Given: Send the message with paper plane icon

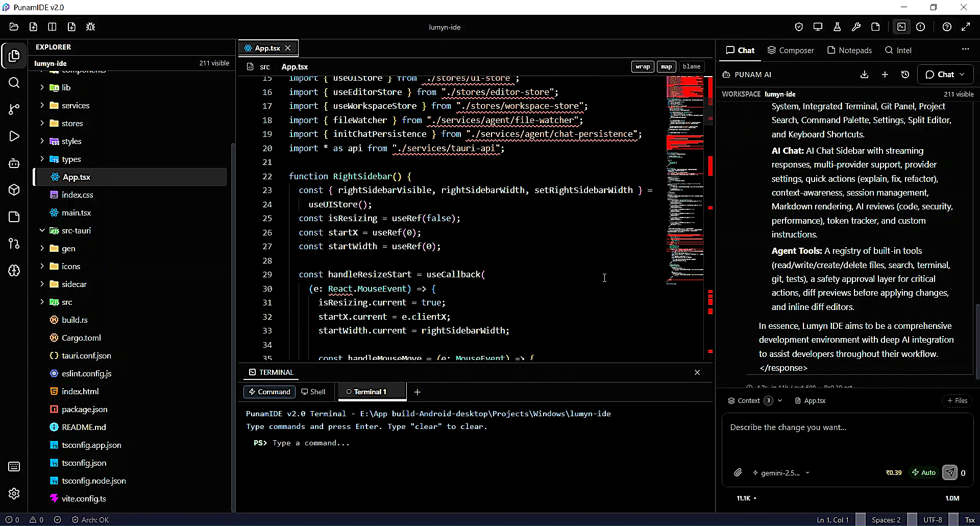Looking at the screenshot, I should (x=950, y=472).
